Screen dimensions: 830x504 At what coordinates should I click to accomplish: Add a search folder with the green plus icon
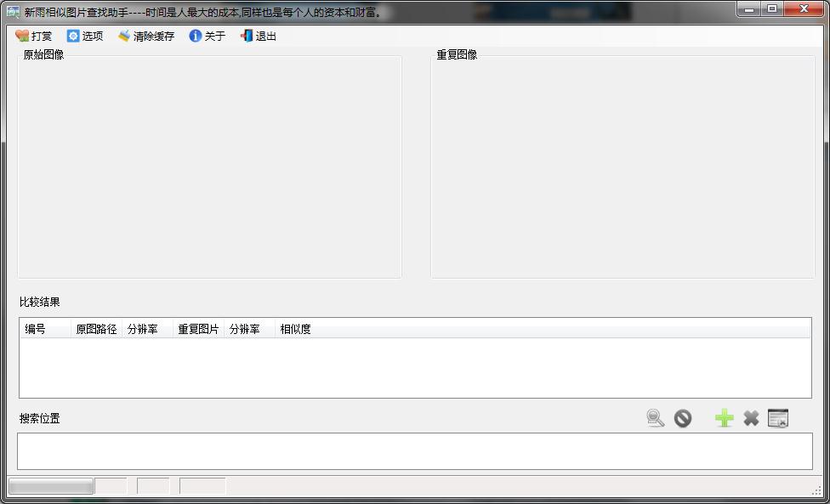point(723,417)
